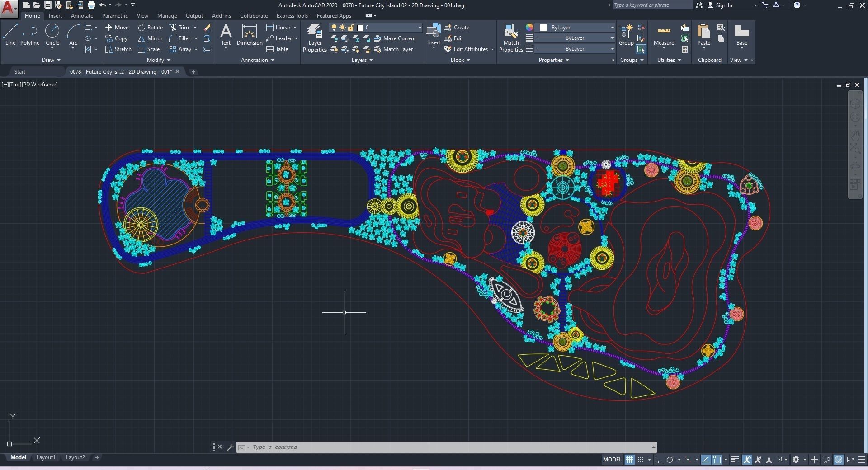868x470 pixels.
Task: Open the Parametric ribbon tab
Action: [115, 16]
